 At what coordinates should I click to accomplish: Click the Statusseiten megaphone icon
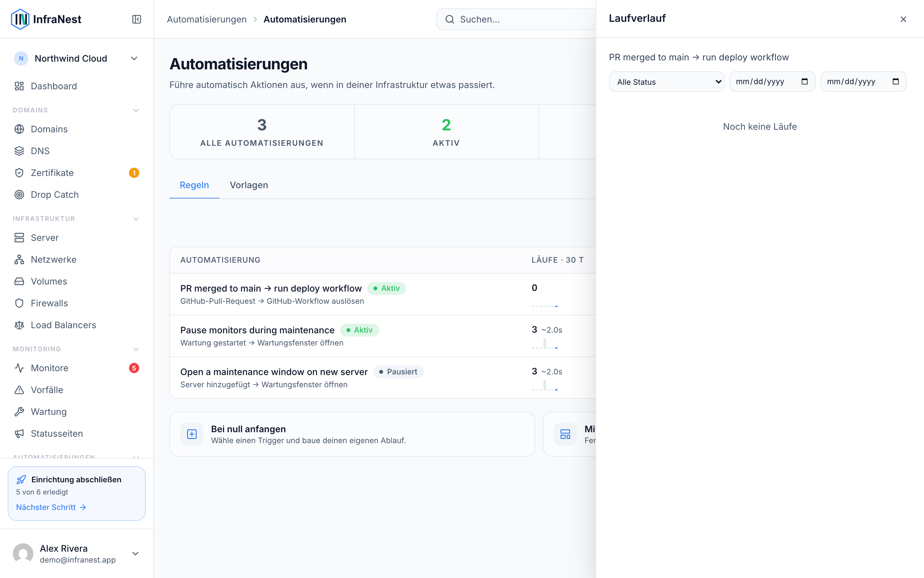tap(19, 433)
